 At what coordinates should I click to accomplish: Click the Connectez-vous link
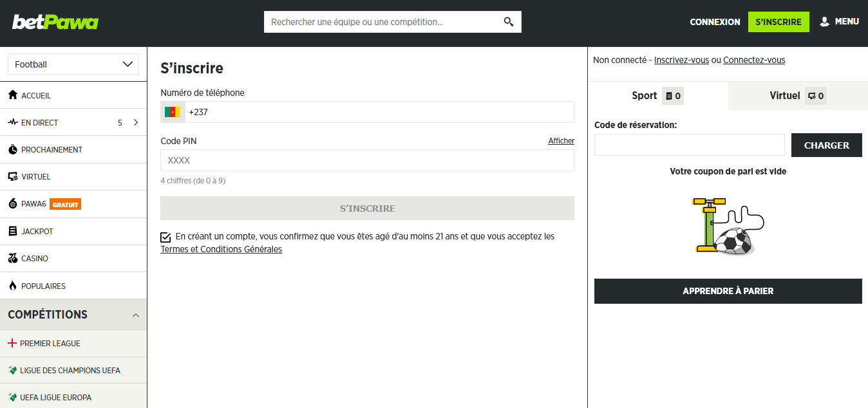click(754, 60)
